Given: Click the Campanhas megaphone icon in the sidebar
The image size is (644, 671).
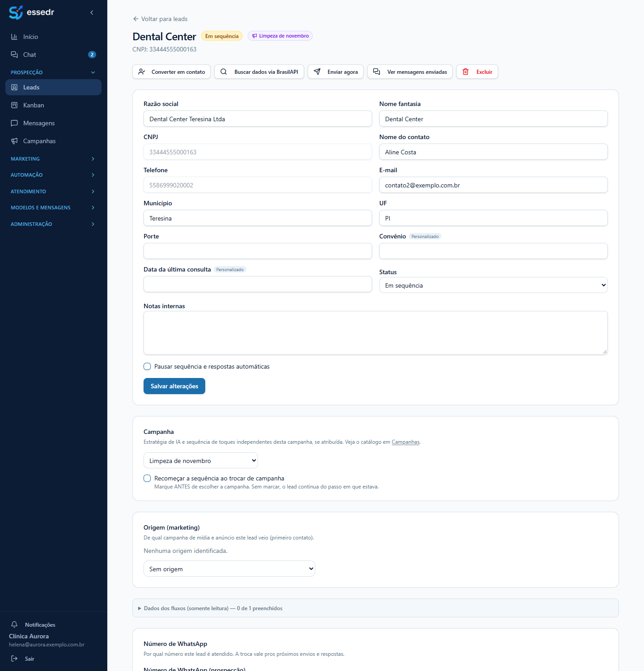Looking at the screenshot, I should point(14,141).
